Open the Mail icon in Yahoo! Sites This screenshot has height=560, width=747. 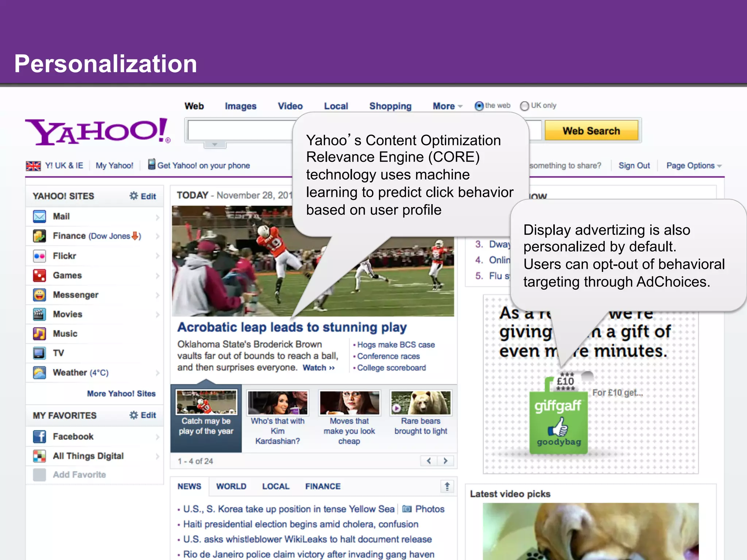39,216
